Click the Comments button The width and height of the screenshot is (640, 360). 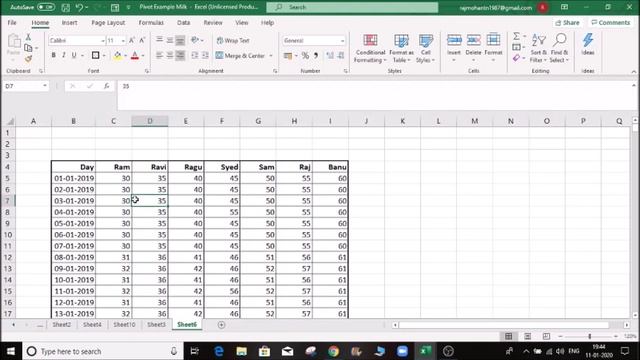[x=611, y=23]
